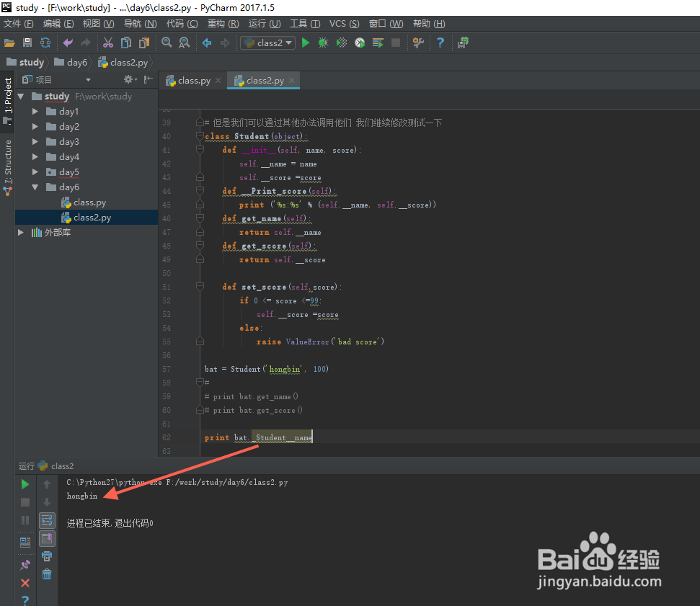Click the Open folder toolbar icon
The width and height of the screenshot is (700, 606).
pyautogui.click(x=9, y=43)
